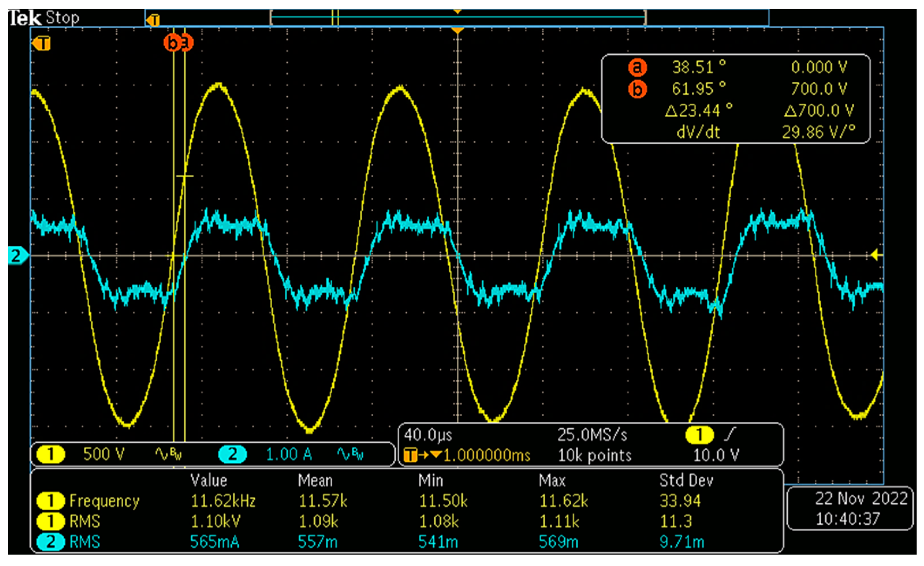The height and width of the screenshot is (566, 924).
Task: Click the Min column header
Action: click(431, 481)
